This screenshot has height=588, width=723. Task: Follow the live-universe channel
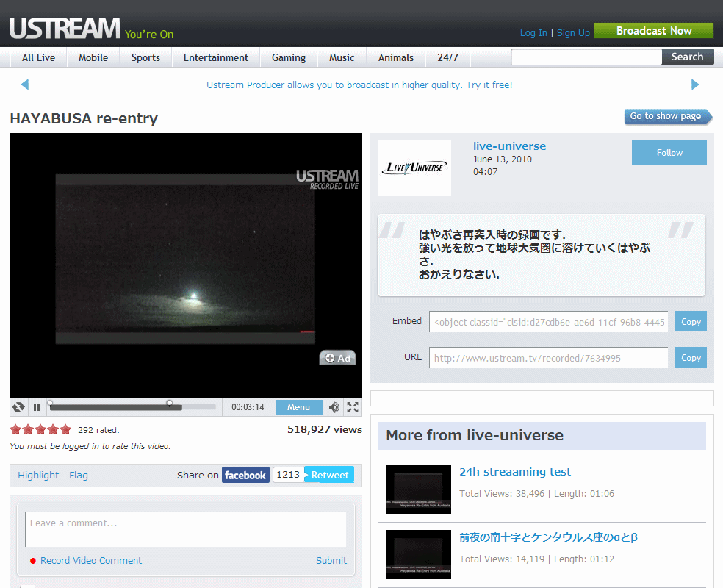(669, 153)
